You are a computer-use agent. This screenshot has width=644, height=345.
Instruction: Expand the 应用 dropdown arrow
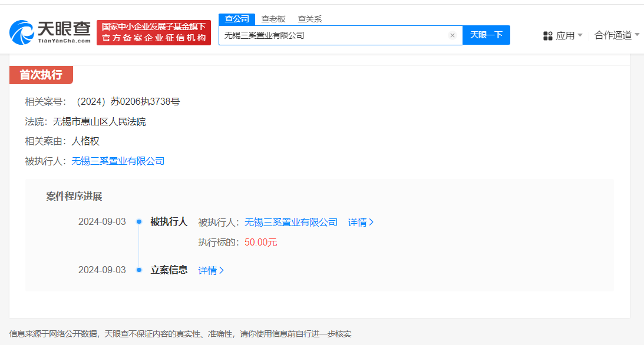pyautogui.click(x=580, y=35)
